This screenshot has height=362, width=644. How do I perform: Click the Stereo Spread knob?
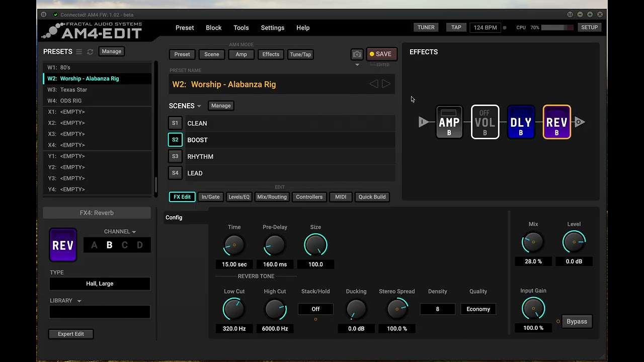397,309
